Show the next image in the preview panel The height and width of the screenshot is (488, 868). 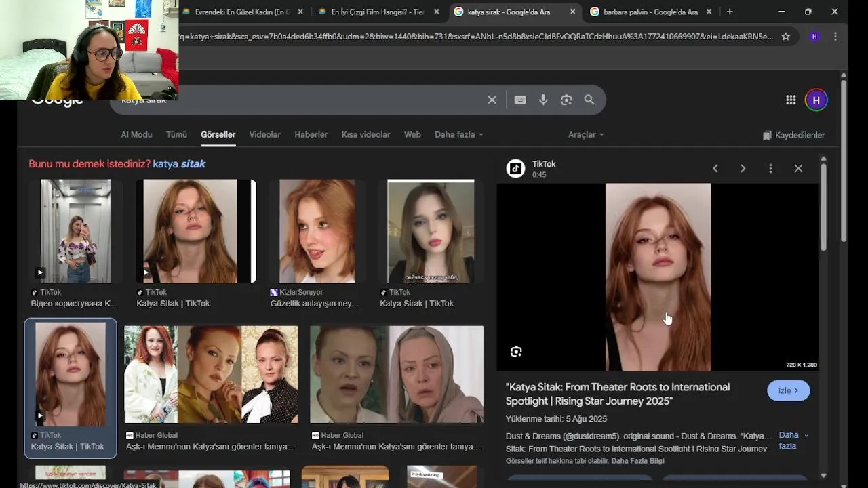point(743,168)
